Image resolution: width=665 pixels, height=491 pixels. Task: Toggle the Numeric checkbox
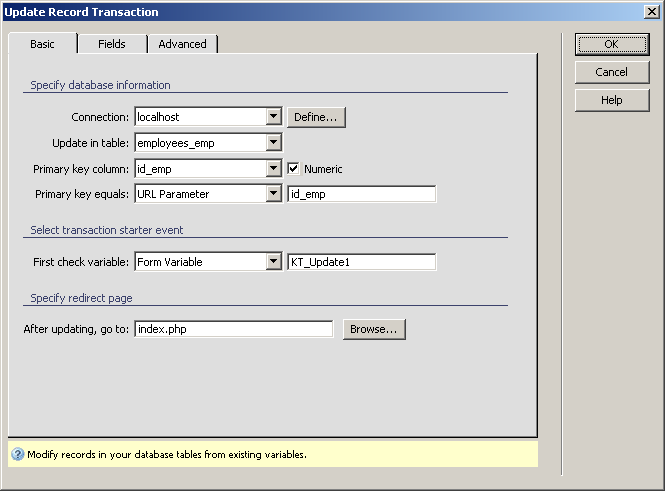294,169
